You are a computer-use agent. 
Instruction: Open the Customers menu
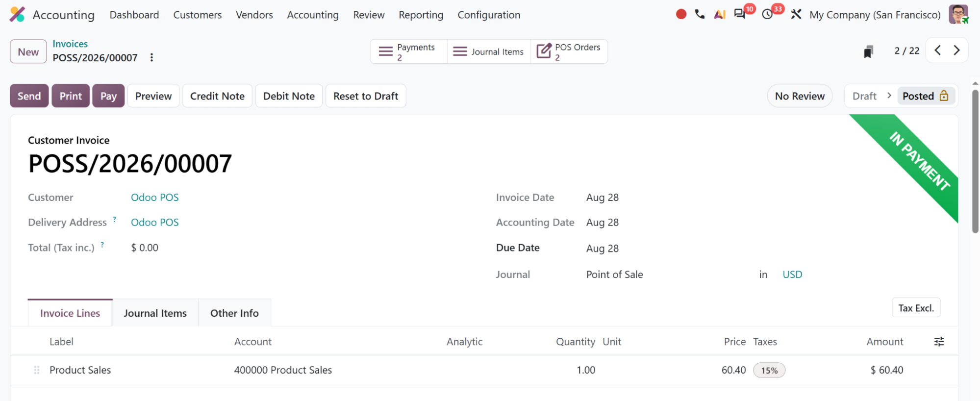tap(198, 15)
